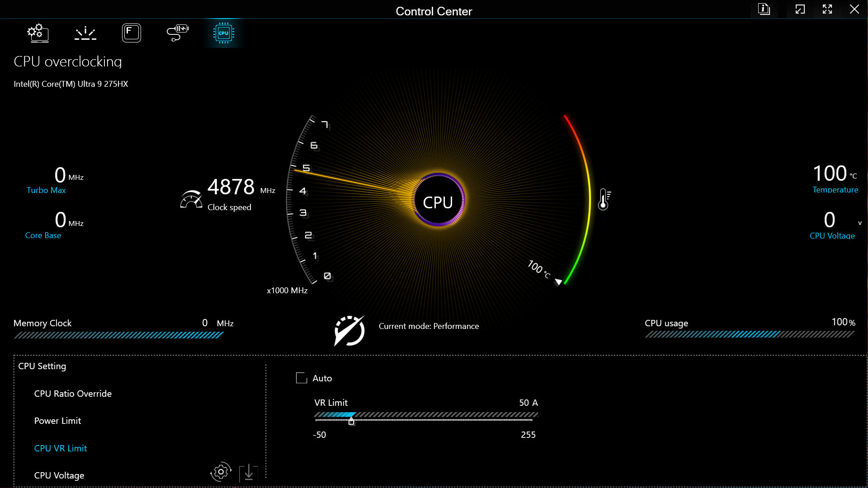The image size is (868, 488).
Task: Open the Flexikey keyboard tab icon
Action: point(132,33)
